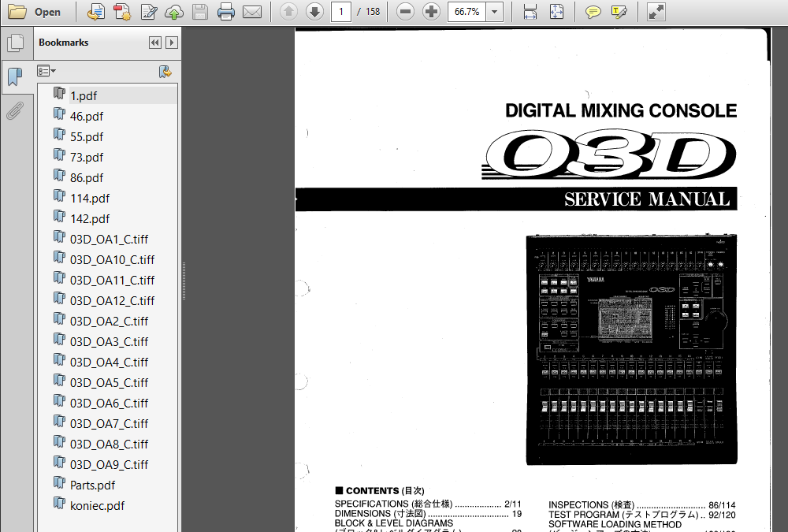Image resolution: width=788 pixels, height=532 pixels.
Task: Zoom in with the plus button
Action: tap(431, 12)
